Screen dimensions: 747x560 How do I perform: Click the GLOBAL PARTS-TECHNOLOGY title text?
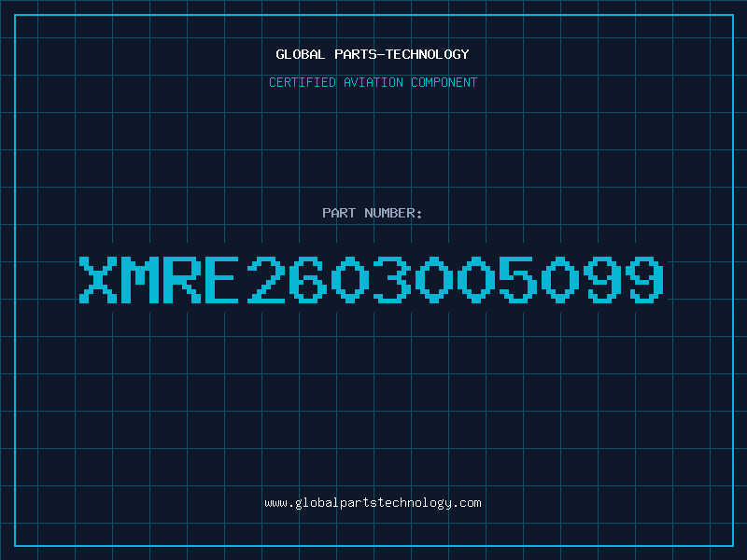(x=373, y=54)
